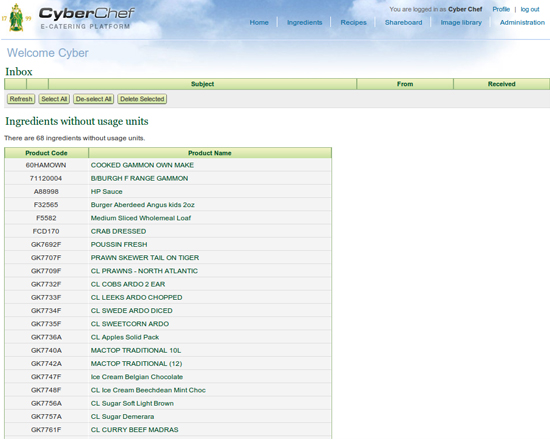Go to the Ingredients menu

pyautogui.click(x=304, y=22)
